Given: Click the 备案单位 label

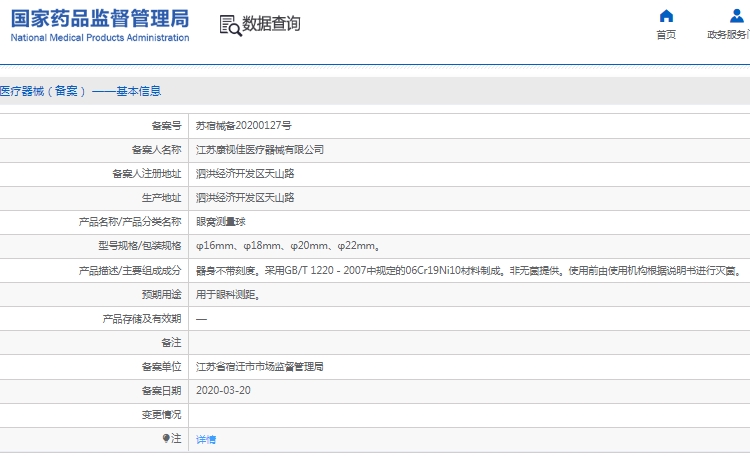Looking at the screenshot, I should [162, 367].
